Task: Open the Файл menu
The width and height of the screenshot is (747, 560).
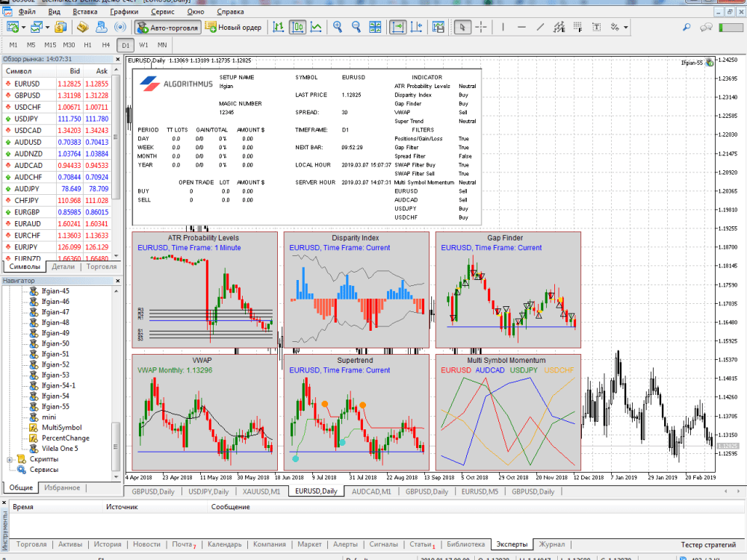Action: click(27, 11)
